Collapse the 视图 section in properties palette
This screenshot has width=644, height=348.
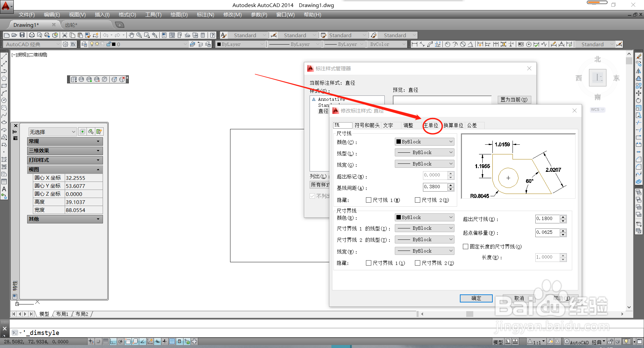65,169
